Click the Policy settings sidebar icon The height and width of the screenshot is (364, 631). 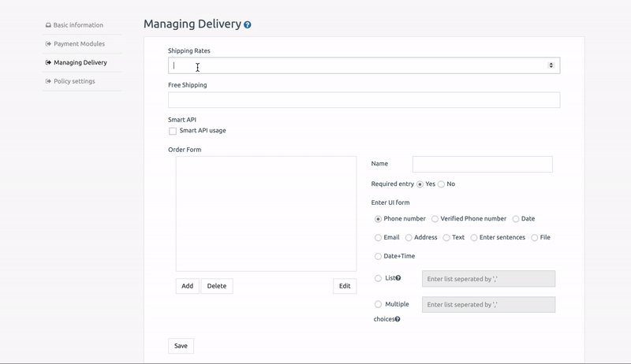pyautogui.click(x=49, y=81)
